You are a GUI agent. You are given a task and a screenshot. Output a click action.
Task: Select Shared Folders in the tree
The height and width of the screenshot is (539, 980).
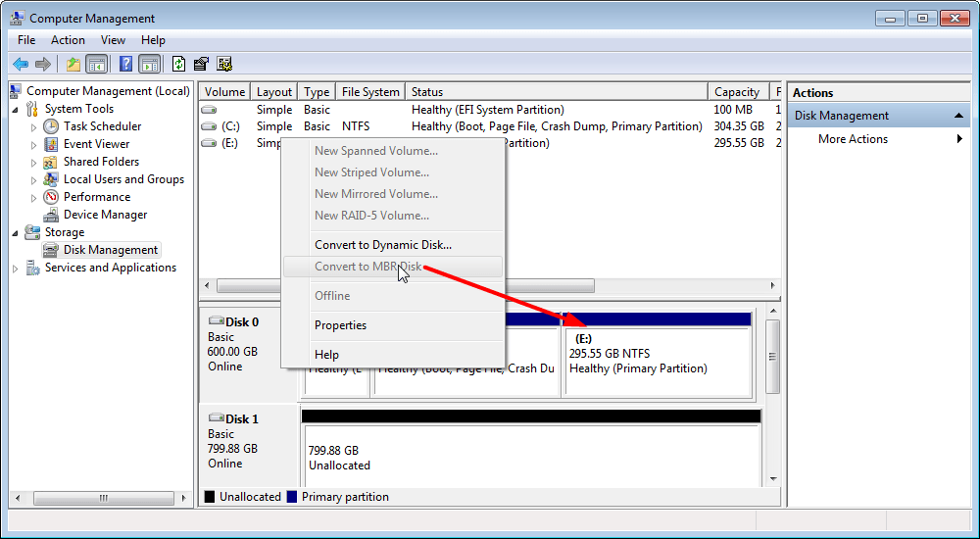[101, 162]
